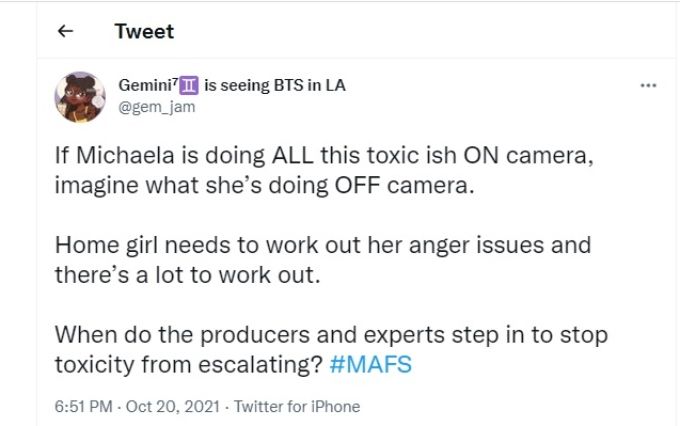Open the 'Twitter for iPhone' source link
The width and height of the screenshot is (680, 426).
[297, 406]
